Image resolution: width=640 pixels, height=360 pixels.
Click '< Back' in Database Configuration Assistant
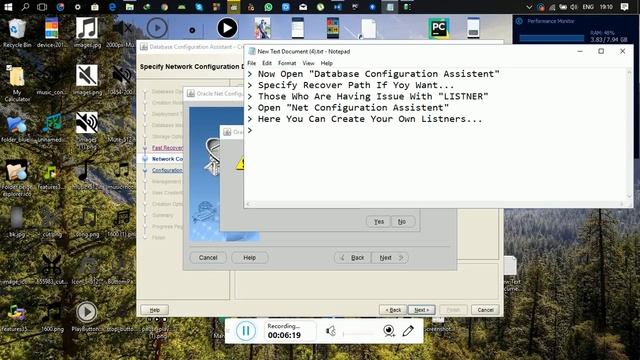coord(393,310)
